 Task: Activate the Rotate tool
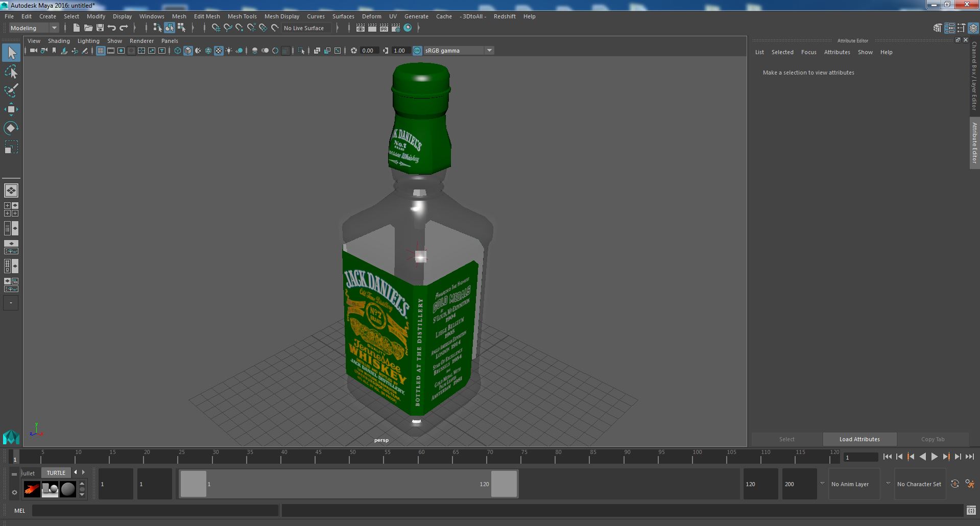click(x=11, y=128)
